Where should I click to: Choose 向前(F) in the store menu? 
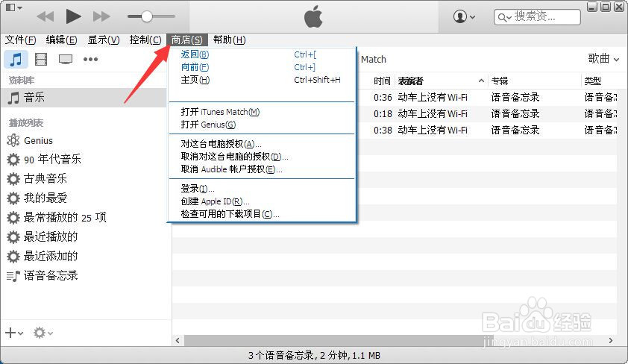click(x=263, y=67)
